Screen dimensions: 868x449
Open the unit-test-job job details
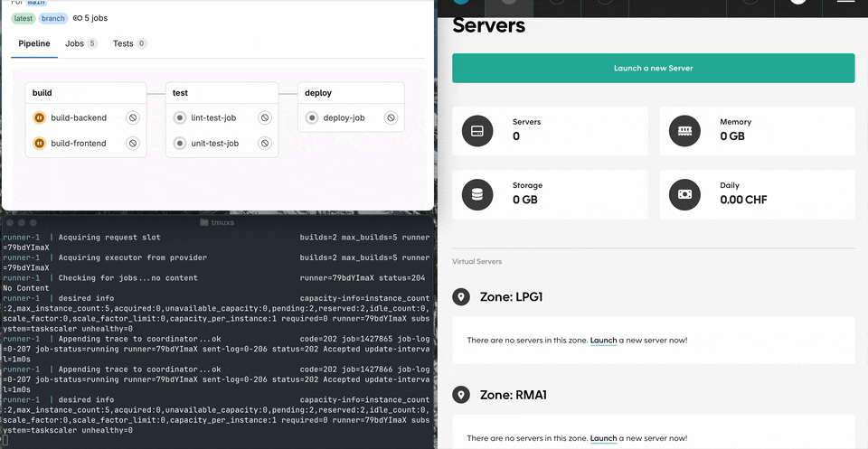[214, 143]
